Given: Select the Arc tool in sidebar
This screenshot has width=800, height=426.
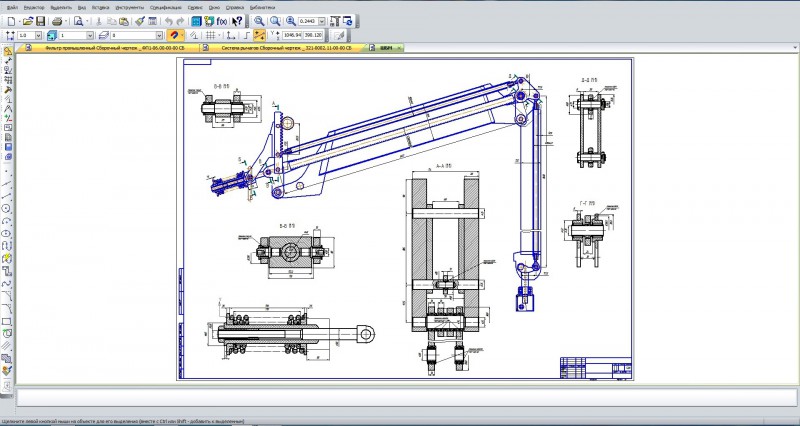Looking at the screenshot, I should [x=7, y=221].
